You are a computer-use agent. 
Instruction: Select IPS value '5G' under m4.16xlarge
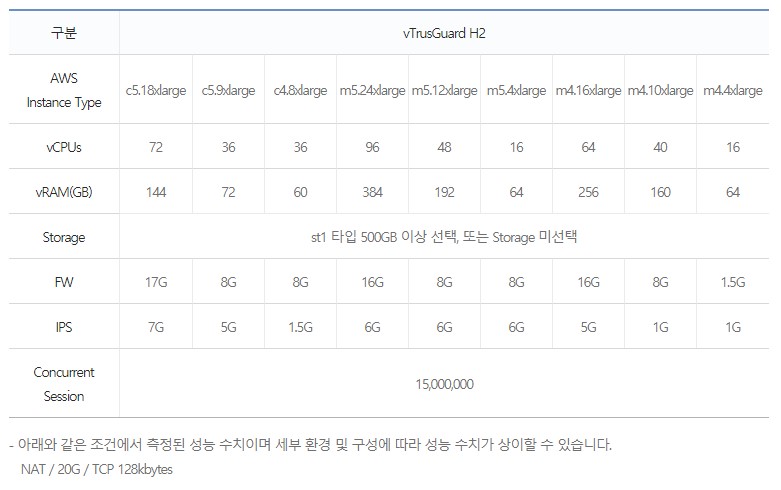[x=588, y=327]
